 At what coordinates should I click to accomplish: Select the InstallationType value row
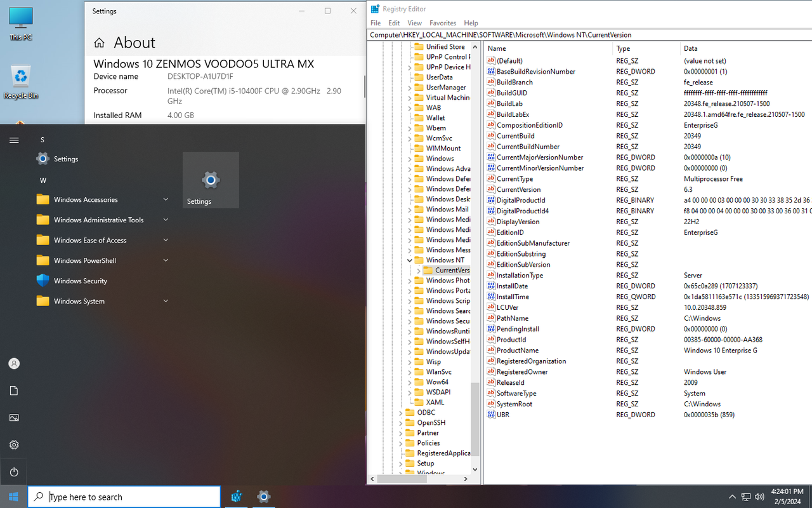pos(648,276)
